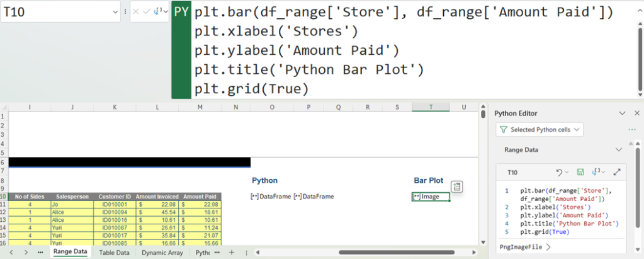Click the save icon in the Python Editor cell
The width and height of the screenshot is (644, 259).
[580, 172]
